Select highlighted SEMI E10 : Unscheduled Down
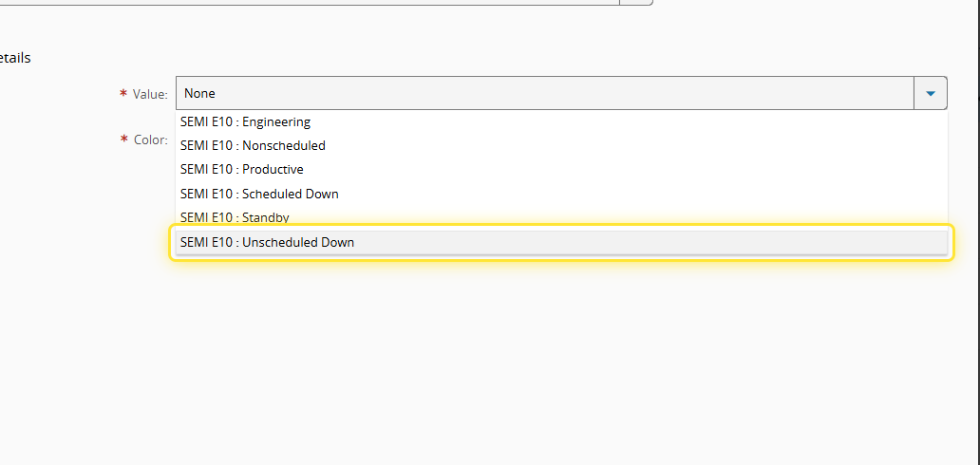980x465 pixels. [x=267, y=242]
